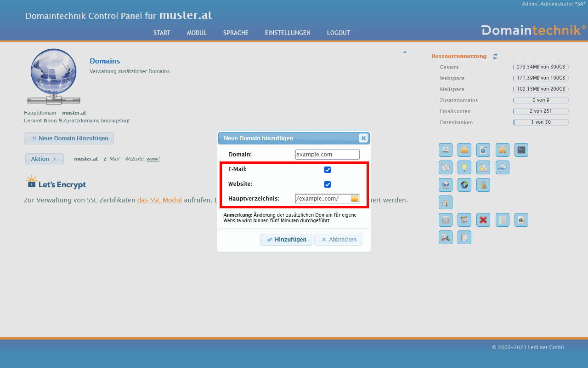The height and width of the screenshot is (368, 588).
Task: Open the bar chart statistics icon
Action: (x=521, y=220)
